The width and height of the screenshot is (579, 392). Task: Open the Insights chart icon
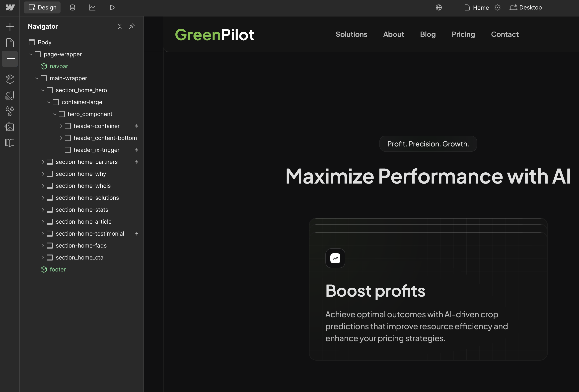point(92,7)
